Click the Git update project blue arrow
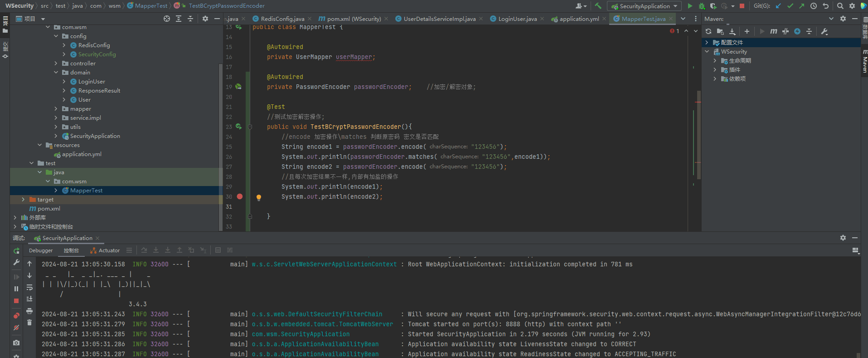This screenshot has width=868, height=358. (x=778, y=6)
